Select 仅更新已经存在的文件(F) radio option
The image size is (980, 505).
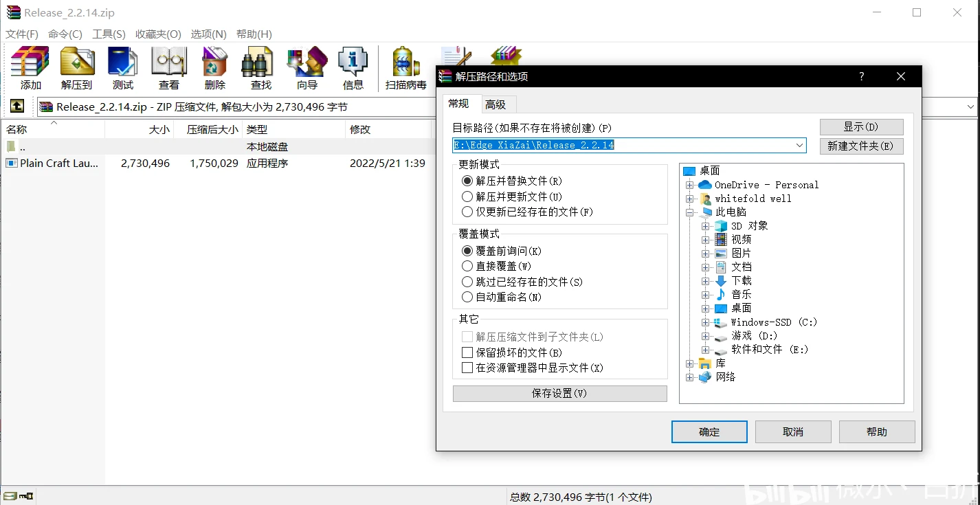click(x=467, y=212)
